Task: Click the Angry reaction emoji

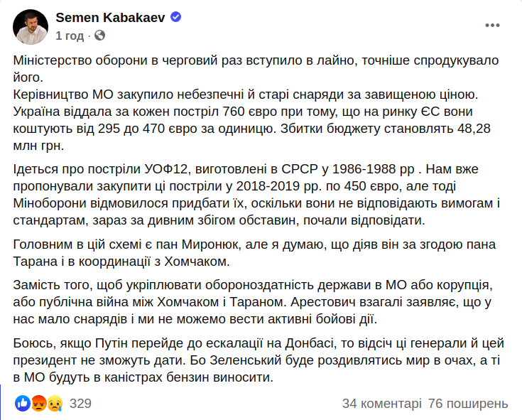Action: tap(38, 404)
